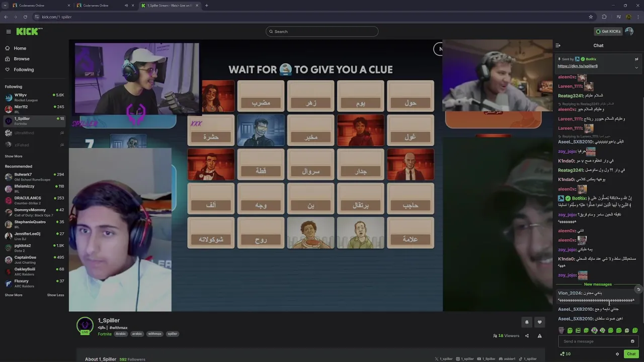The width and height of the screenshot is (644, 362).
Task: Click the Get KICKs button
Action: (x=608, y=31)
